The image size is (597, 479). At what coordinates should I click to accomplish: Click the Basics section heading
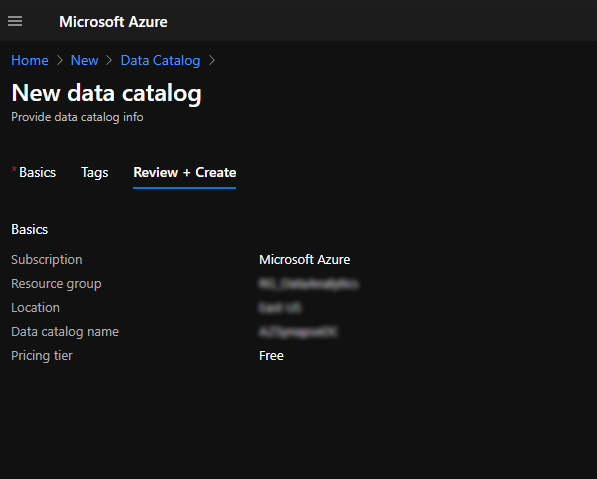pyautogui.click(x=29, y=230)
